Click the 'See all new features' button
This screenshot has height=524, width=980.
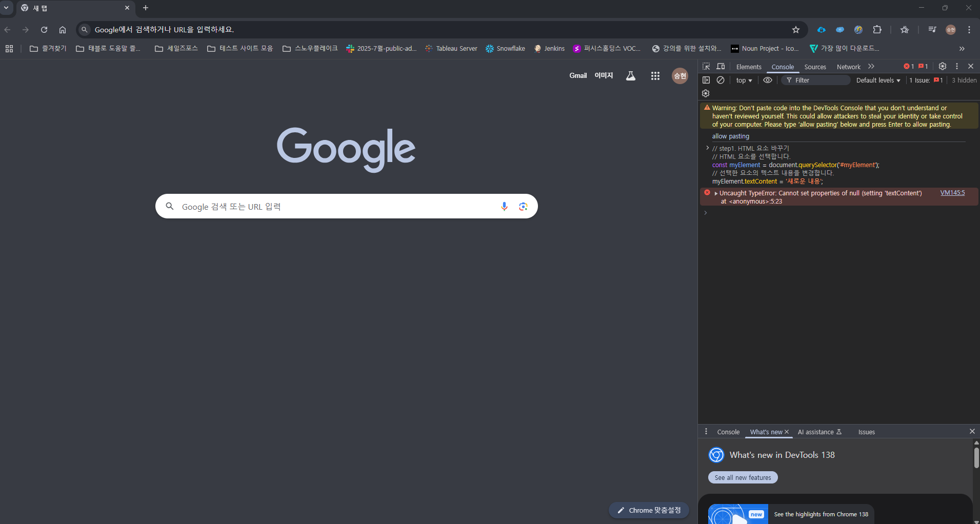(x=743, y=477)
